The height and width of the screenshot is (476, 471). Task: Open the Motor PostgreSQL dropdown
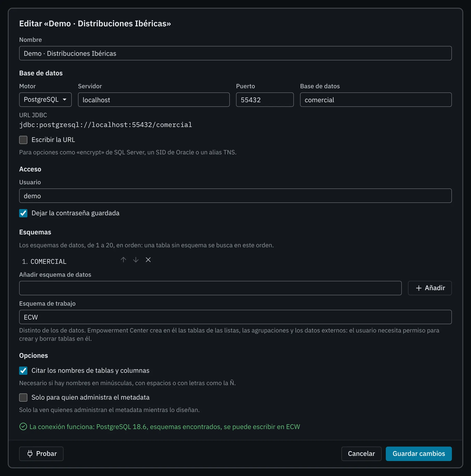pyautogui.click(x=45, y=100)
